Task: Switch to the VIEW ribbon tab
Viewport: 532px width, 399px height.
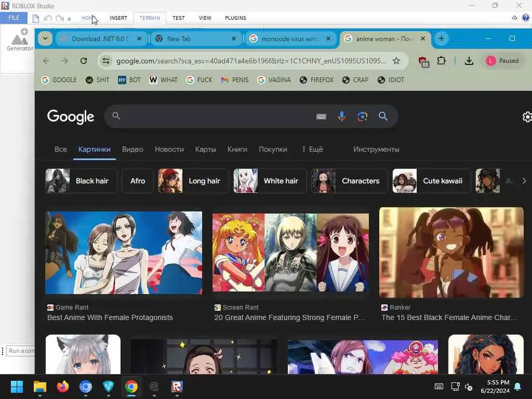Action: [x=205, y=18]
